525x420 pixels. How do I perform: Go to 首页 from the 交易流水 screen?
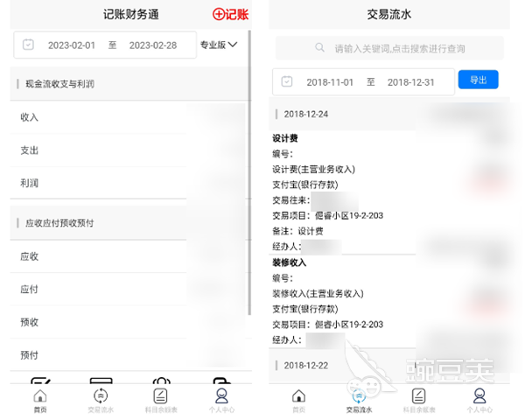[298, 399]
